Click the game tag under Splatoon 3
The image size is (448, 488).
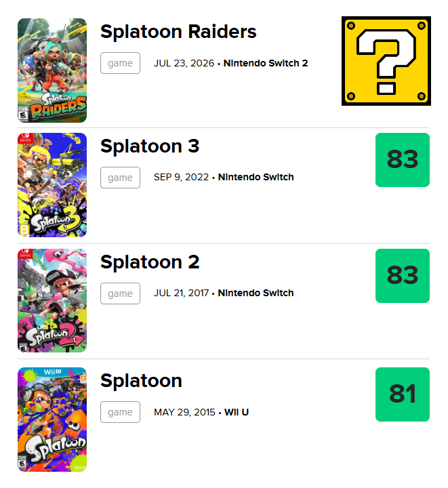pyautogui.click(x=120, y=178)
